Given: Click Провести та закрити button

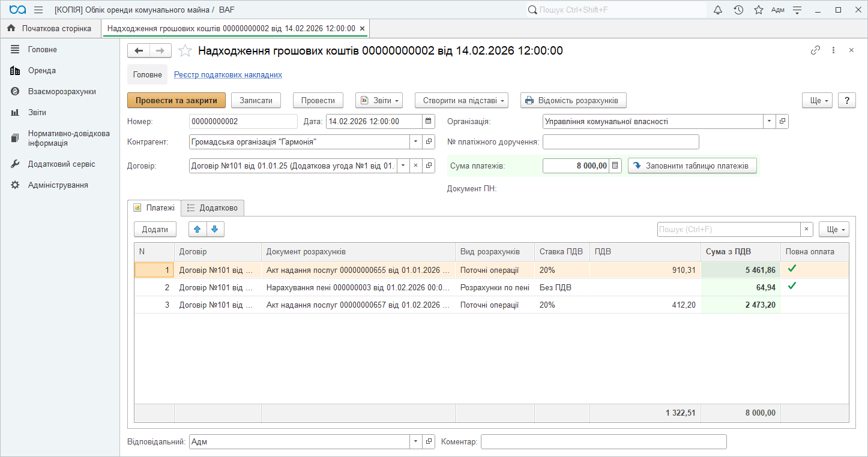Looking at the screenshot, I should [176, 100].
